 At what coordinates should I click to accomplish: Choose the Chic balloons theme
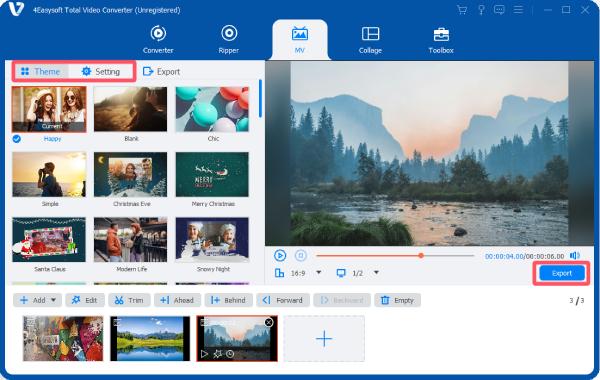tap(212, 109)
